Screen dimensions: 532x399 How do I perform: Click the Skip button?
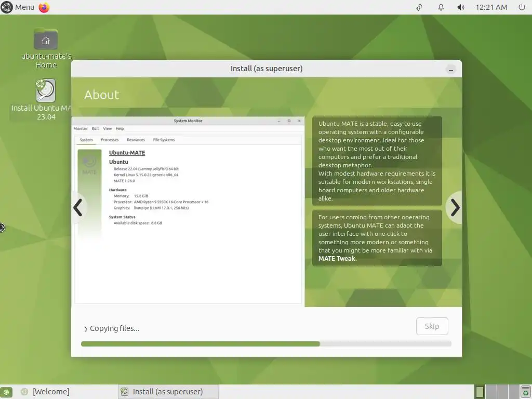[432, 326]
